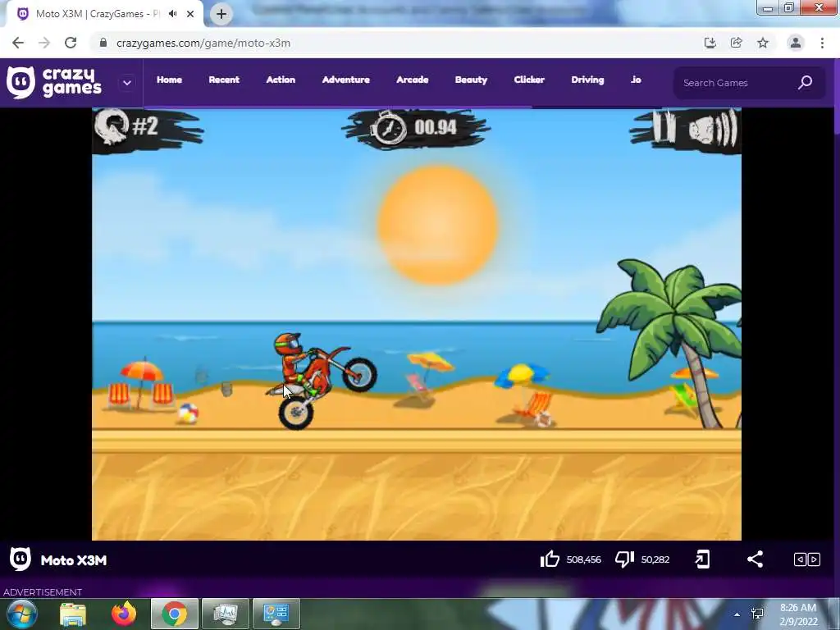The image size is (840, 630).
Task: Open a new browser tab
Action: coord(221,15)
